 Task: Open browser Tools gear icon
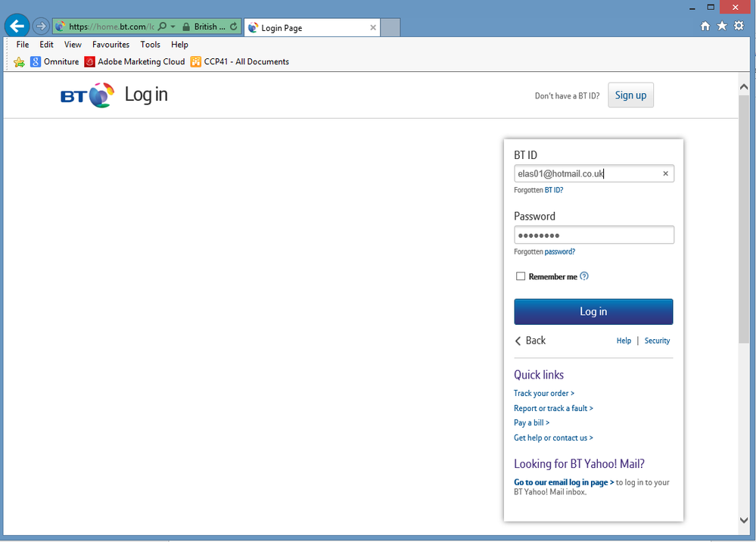[739, 26]
